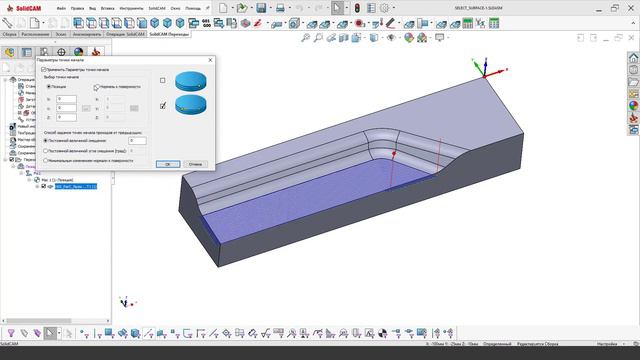Open the Options gear dropdown arrow

coord(394,8)
